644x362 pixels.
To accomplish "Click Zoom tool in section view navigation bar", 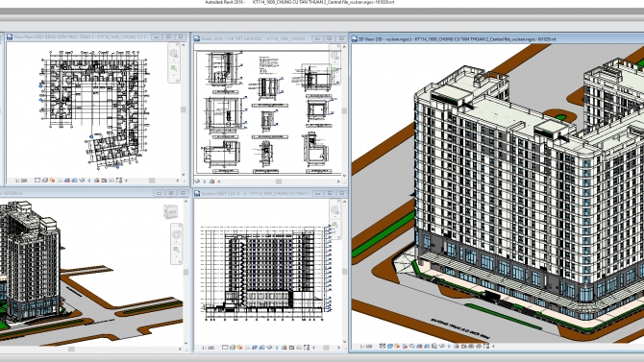I will click(x=334, y=225).
